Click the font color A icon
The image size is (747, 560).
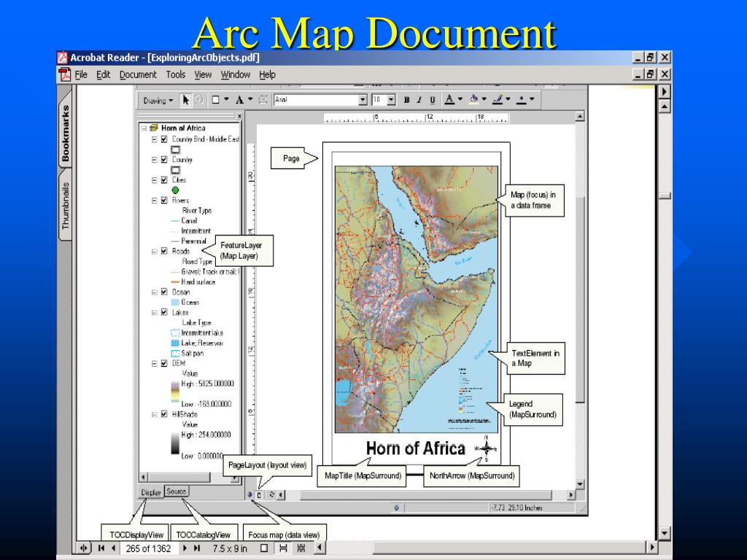449,99
